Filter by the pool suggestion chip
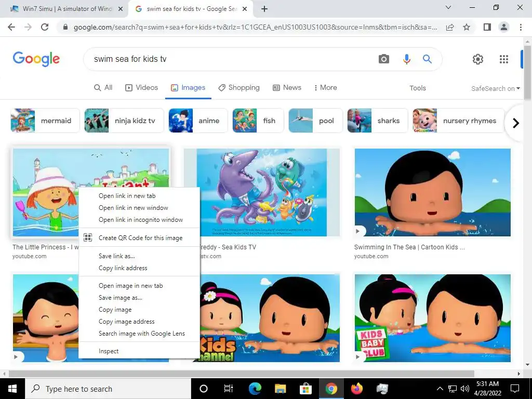This screenshot has height=399, width=532. [x=315, y=121]
